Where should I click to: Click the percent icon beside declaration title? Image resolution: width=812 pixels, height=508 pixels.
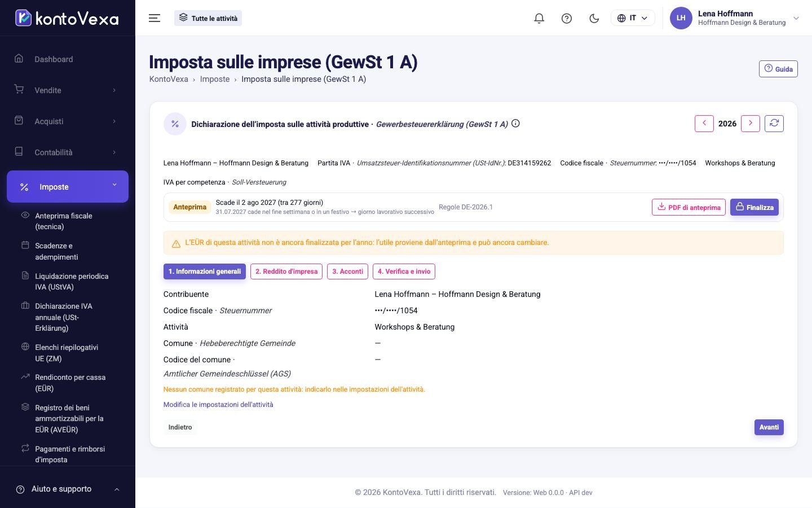tap(175, 124)
